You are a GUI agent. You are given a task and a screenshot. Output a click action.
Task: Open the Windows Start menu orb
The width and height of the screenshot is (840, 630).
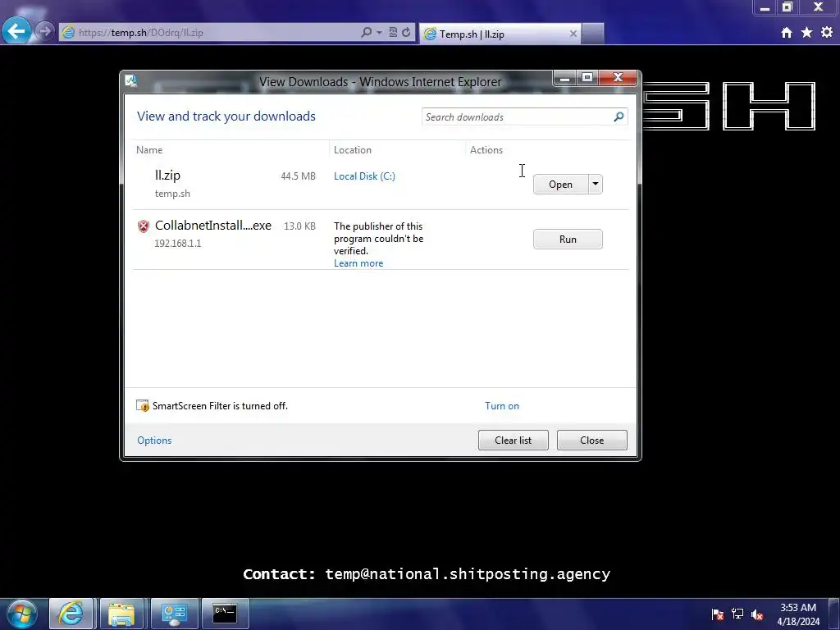point(22,614)
